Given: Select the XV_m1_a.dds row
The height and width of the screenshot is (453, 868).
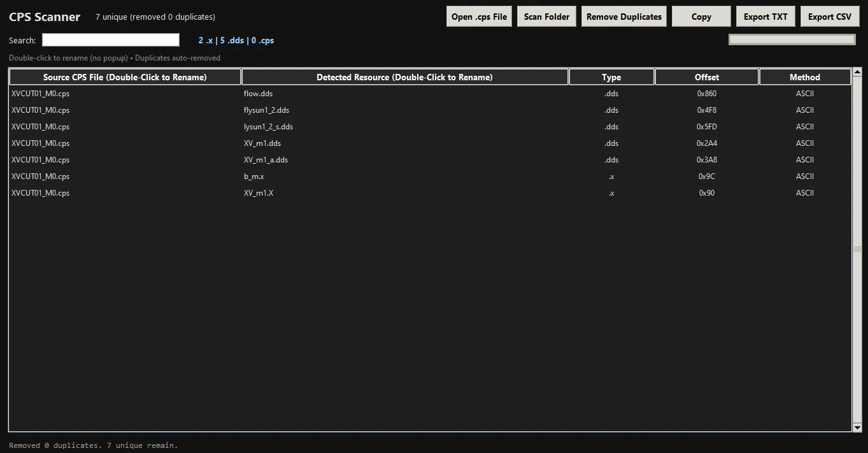Looking at the screenshot, I should (x=430, y=160).
